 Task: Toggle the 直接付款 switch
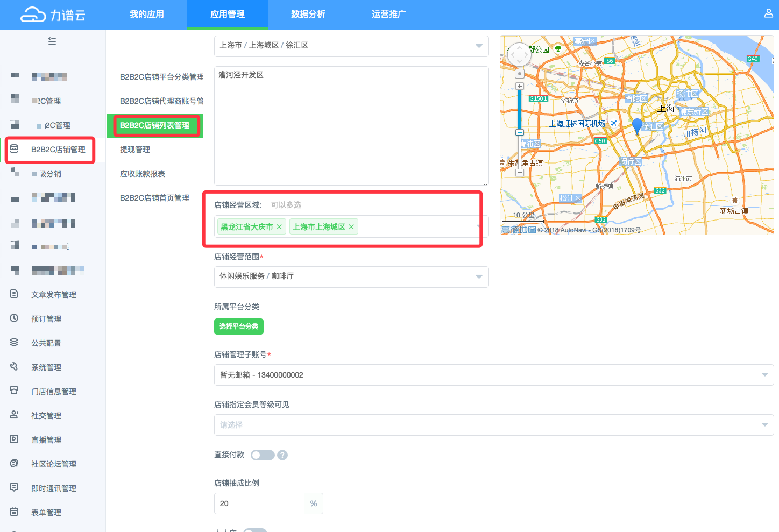tap(263, 455)
